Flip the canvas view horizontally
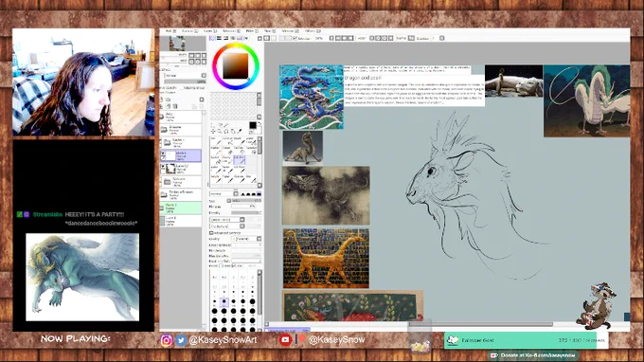This screenshot has width=644, height=362. pyautogui.click(x=412, y=38)
